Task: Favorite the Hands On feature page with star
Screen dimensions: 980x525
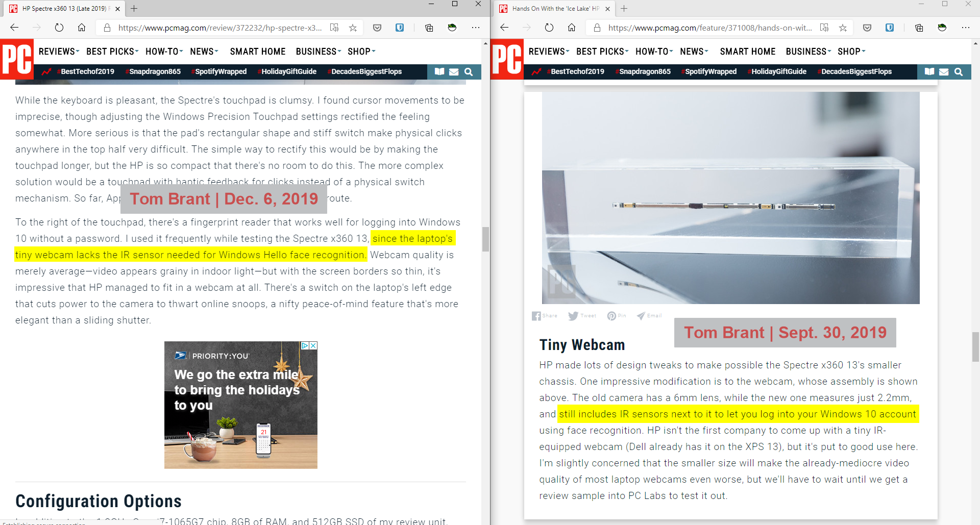Action: pos(843,28)
